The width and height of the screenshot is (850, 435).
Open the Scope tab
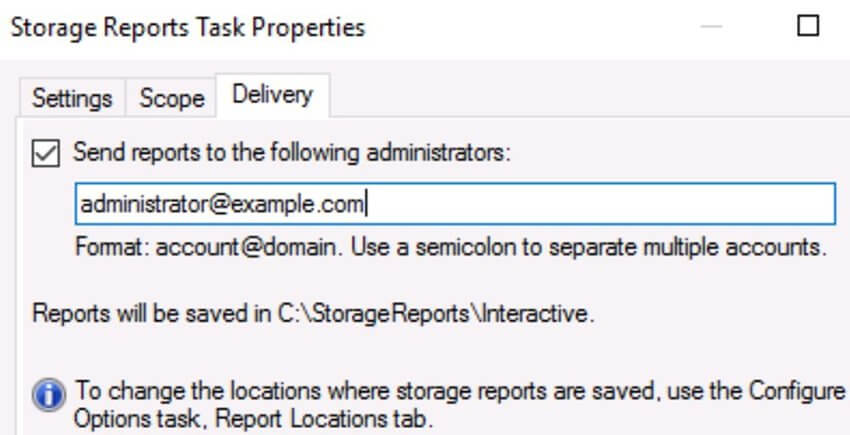[x=171, y=98]
